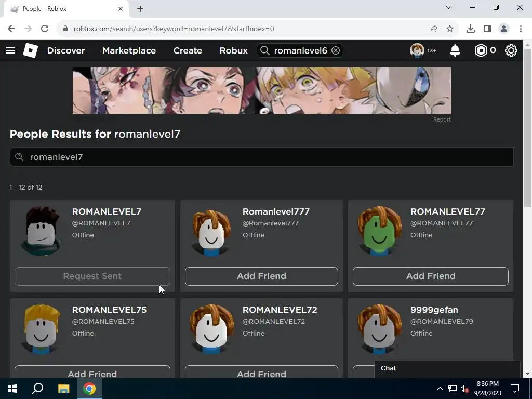
Task: Open the Marketplace menu item
Action: pos(129,50)
